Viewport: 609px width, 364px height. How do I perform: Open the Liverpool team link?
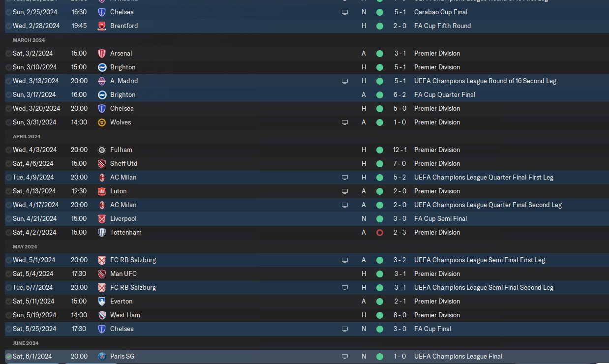123,218
